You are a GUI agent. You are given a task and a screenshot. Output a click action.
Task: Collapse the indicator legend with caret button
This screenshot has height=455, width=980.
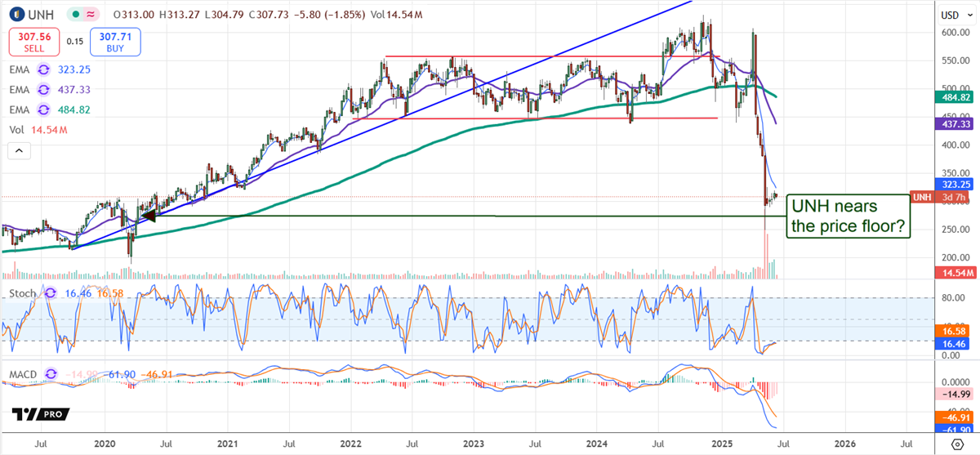[x=19, y=150]
